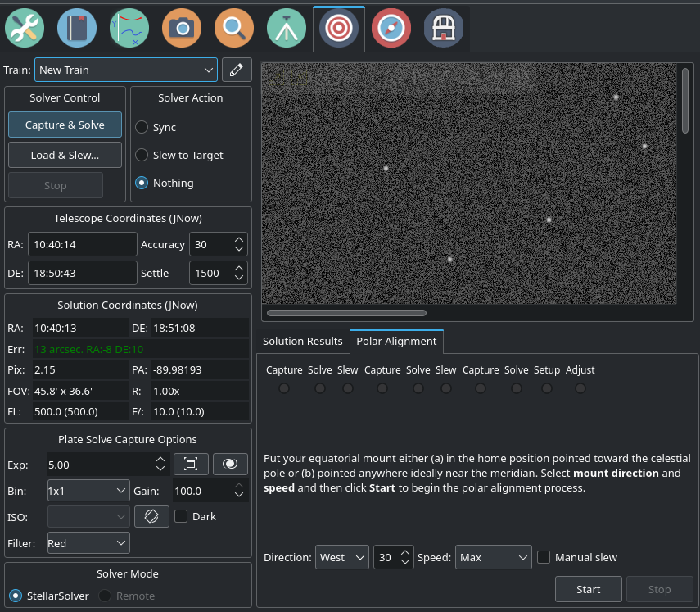Image resolution: width=700 pixels, height=612 pixels.
Task: Expand the Train dropdown showing New Train
Action: pyautogui.click(x=126, y=70)
